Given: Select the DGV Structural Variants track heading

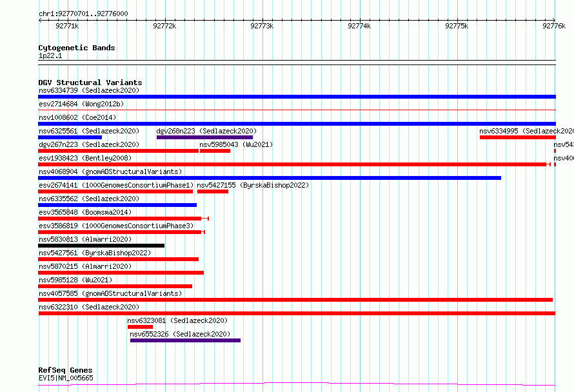Looking at the screenshot, I should pyautogui.click(x=90, y=83).
